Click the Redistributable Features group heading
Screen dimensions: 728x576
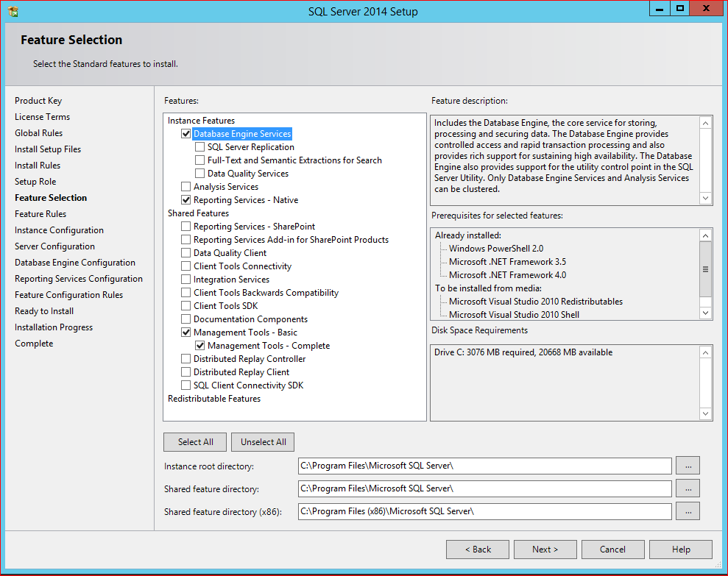214,399
